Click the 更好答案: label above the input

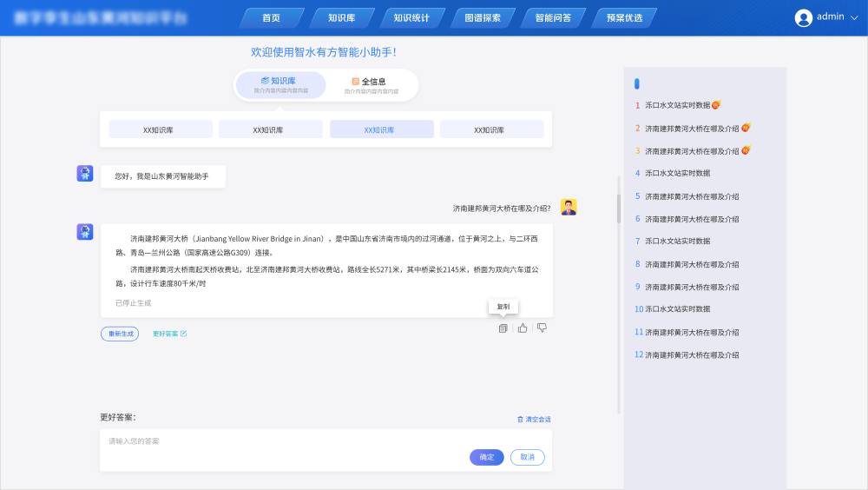[x=118, y=417]
